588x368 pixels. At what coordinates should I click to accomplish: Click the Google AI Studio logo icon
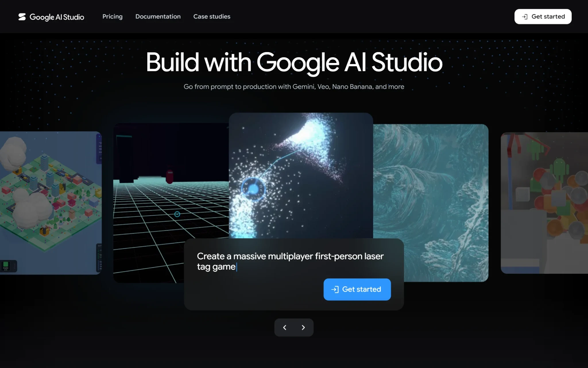[22, 17]
